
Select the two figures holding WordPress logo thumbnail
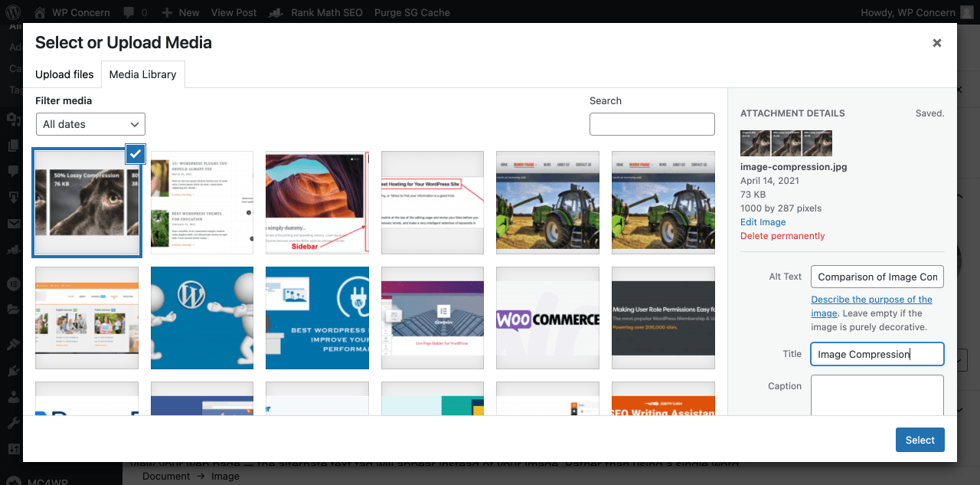coord(201,318)
